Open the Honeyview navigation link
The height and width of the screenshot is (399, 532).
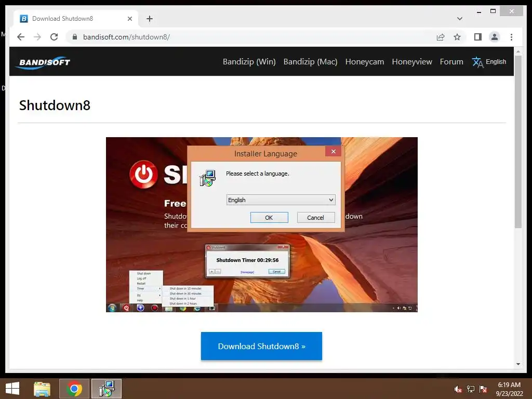[412, 62]
